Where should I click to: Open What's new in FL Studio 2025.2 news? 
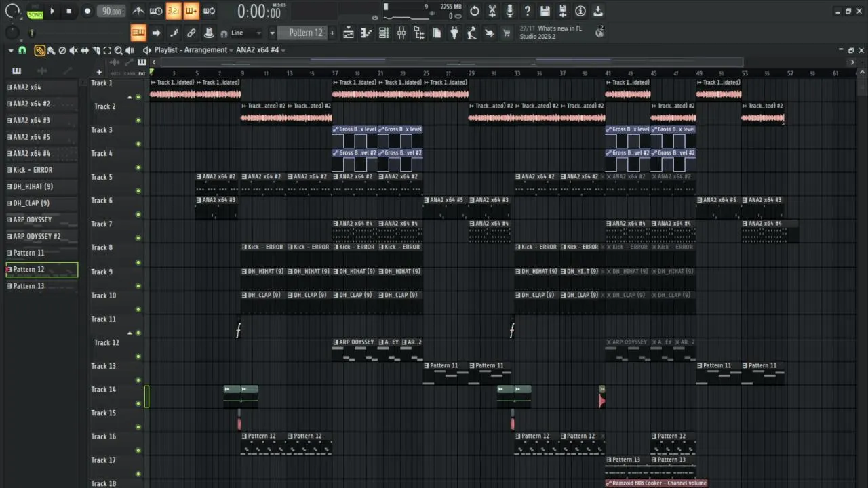coord(551,33)
